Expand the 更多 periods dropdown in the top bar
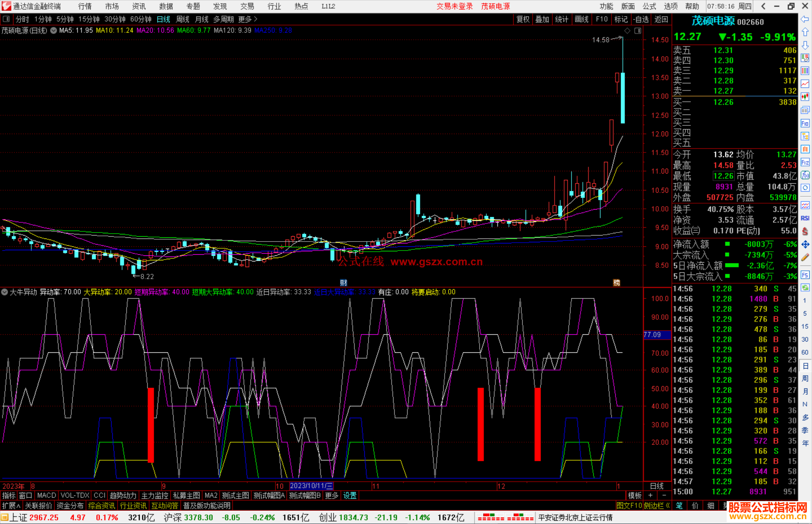The image size is (812, 524). point(248,19)
